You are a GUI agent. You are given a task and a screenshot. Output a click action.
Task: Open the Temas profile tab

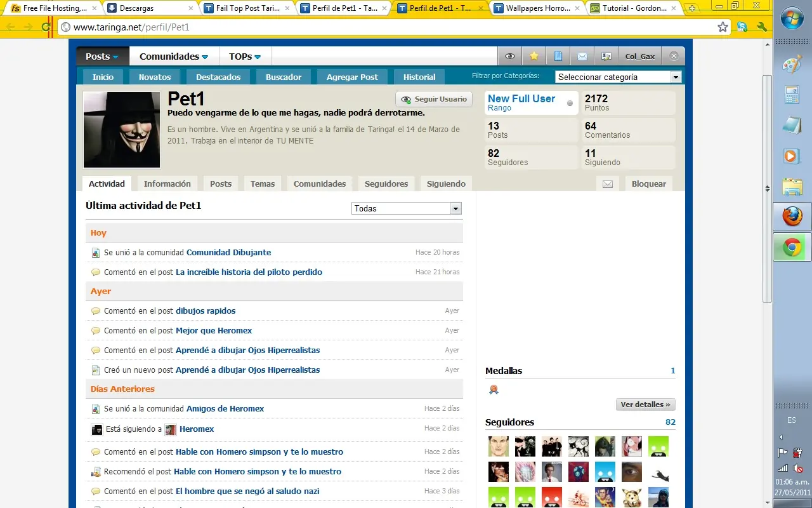263,184
